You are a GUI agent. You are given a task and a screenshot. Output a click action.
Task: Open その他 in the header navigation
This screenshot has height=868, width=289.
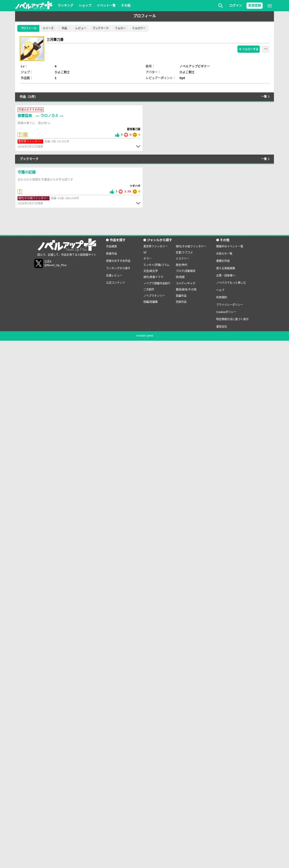126,5
